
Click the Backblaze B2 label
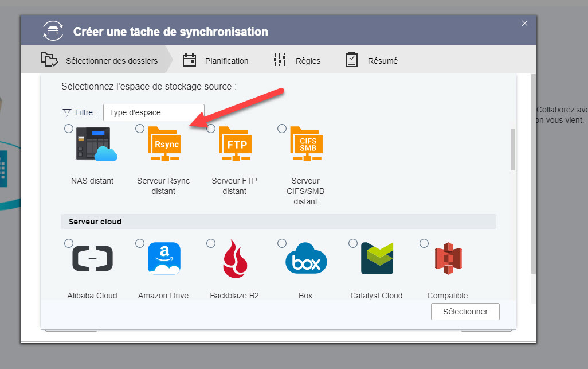click(234, 296)
